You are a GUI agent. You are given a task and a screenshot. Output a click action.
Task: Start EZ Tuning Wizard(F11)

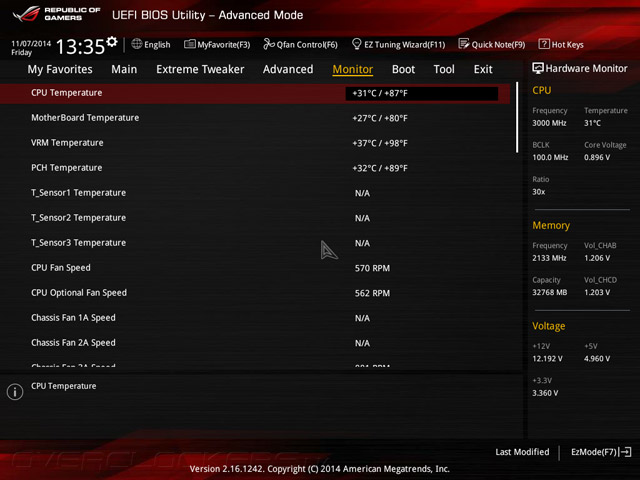[x=404, y=44]
